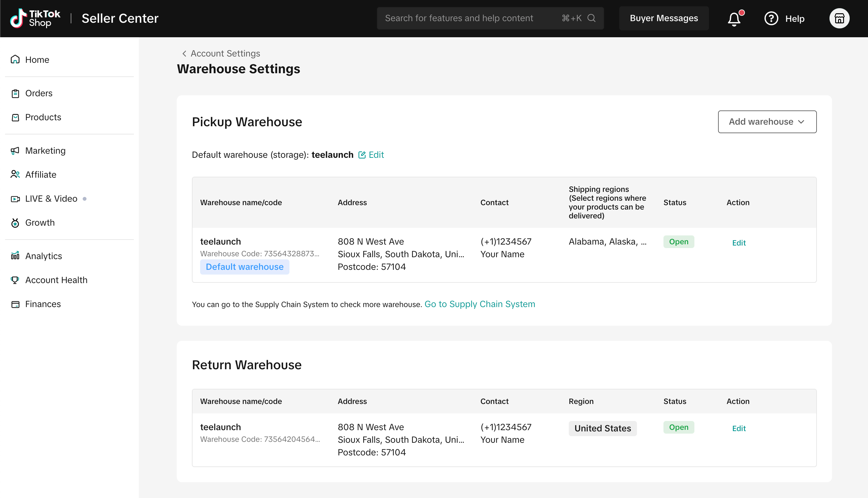Click the Seller Center title

coord(120,19)
